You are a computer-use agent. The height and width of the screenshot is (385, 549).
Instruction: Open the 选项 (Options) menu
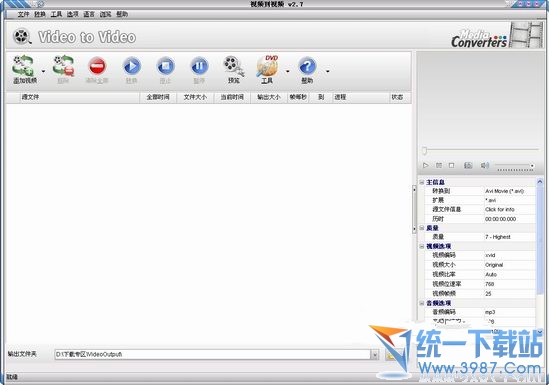[x=73, y=14]
